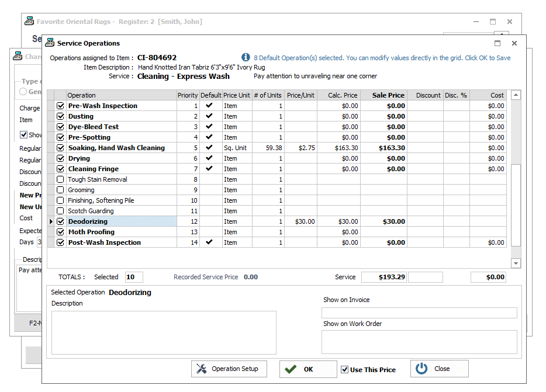
Task: Click the Price Unit column header
Action: (237, 95)
